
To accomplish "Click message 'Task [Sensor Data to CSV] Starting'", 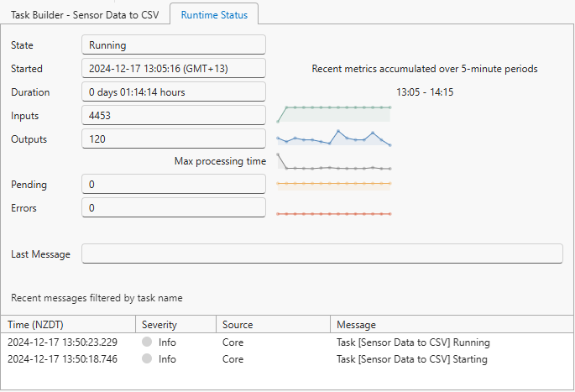I will point(412,359).
